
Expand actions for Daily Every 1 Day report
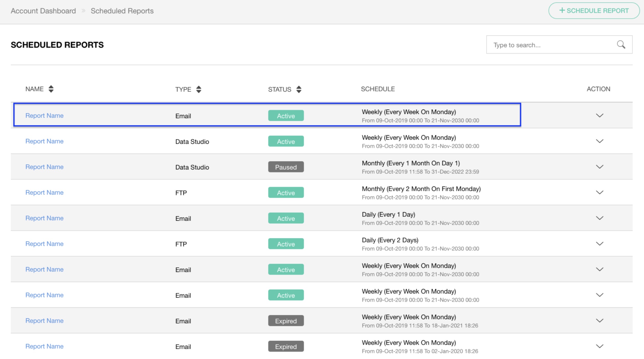coord(599,218)
